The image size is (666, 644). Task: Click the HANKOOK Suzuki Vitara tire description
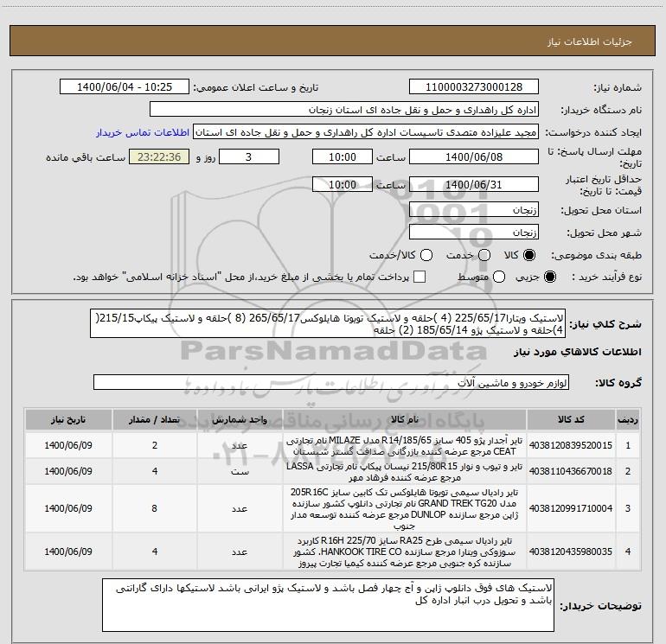tap(405, 552)
